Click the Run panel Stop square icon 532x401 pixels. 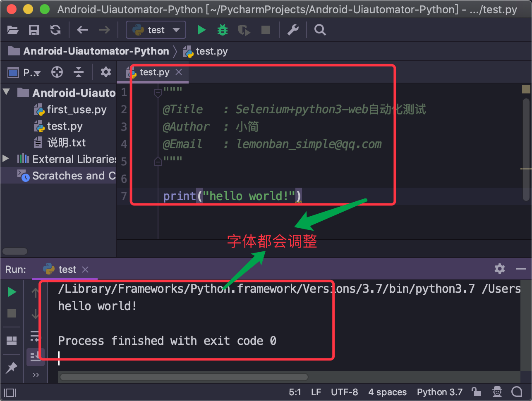(12, 313)
